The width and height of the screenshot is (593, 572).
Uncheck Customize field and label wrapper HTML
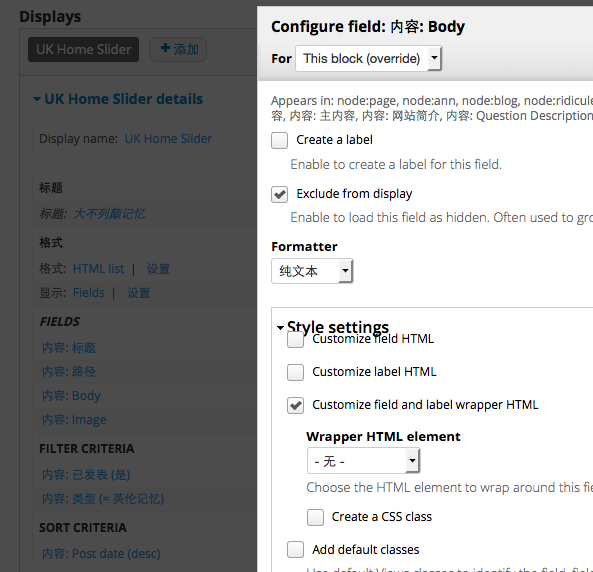pos(295,405)
